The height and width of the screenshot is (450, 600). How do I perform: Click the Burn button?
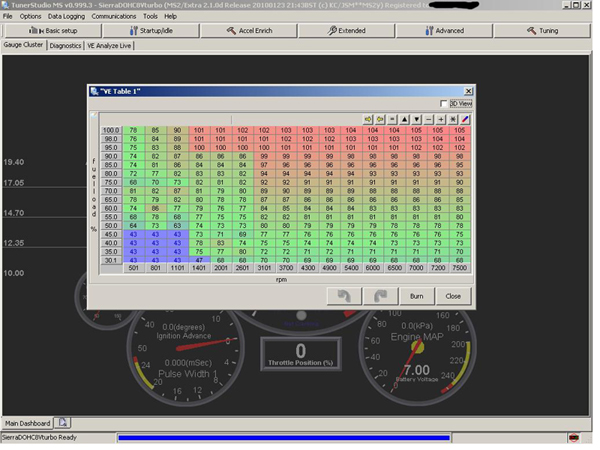tap(416, 296)
